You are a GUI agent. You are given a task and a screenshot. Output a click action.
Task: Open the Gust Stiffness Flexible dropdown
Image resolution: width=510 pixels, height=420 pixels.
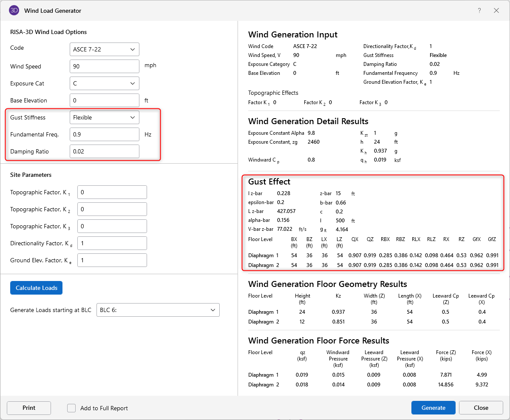click(x=104, y=117)
